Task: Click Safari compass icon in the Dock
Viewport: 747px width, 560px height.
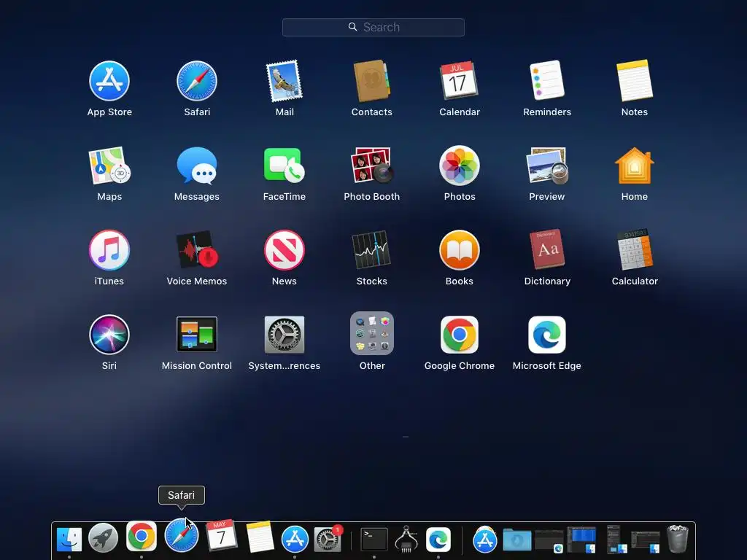Action: click(x=181, y=535)
